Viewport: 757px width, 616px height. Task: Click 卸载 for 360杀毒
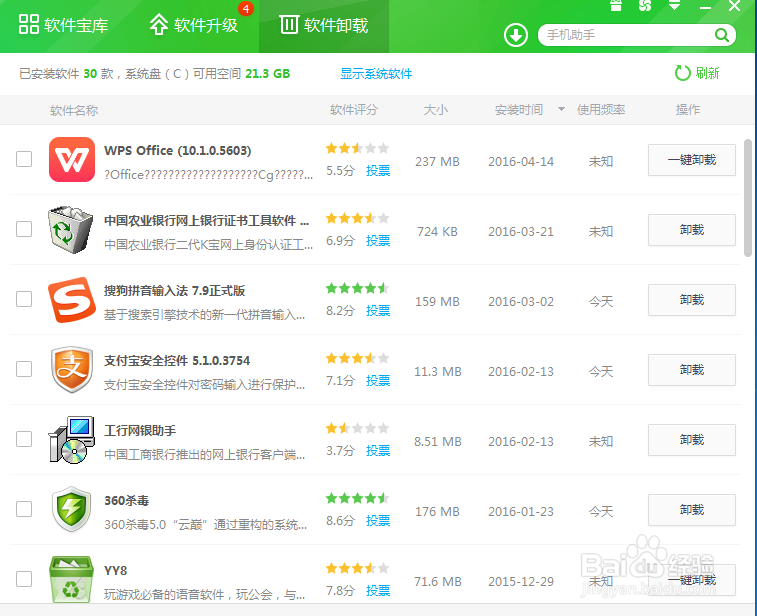tap(691, 510)
